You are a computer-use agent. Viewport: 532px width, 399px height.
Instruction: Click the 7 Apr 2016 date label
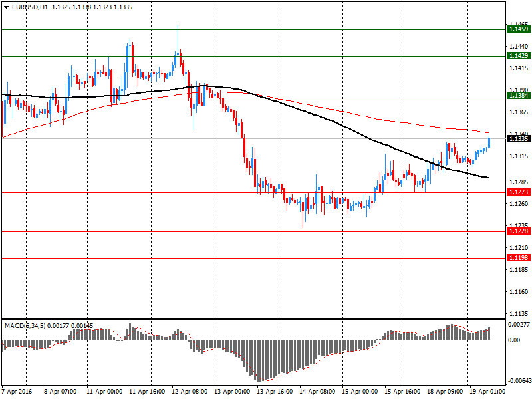pos(17,392)
